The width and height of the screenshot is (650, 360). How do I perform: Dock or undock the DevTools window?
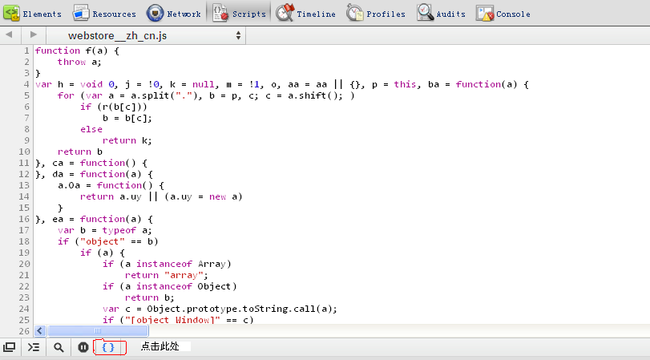point(9,347)
